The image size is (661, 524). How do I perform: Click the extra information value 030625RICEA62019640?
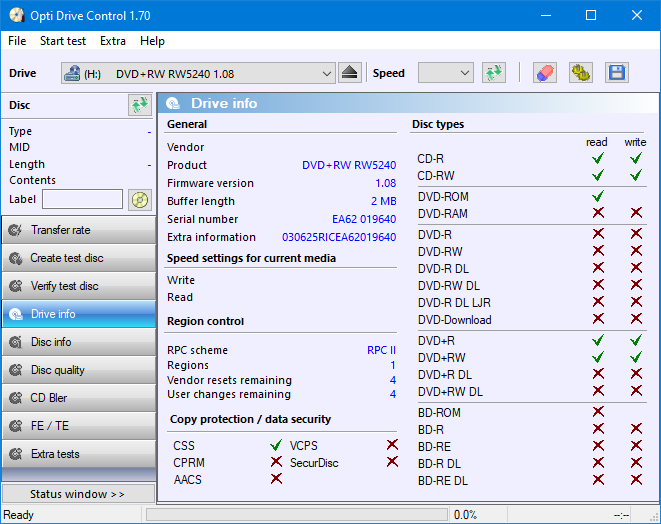tap(339, 237)
